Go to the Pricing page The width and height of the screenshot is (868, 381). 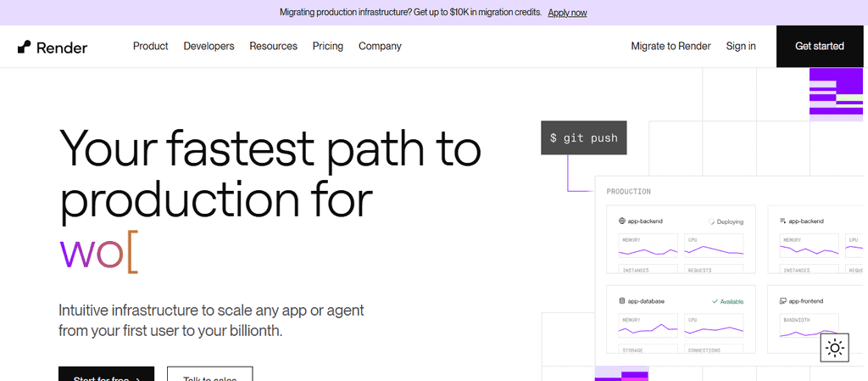click(x=328, y=47)
